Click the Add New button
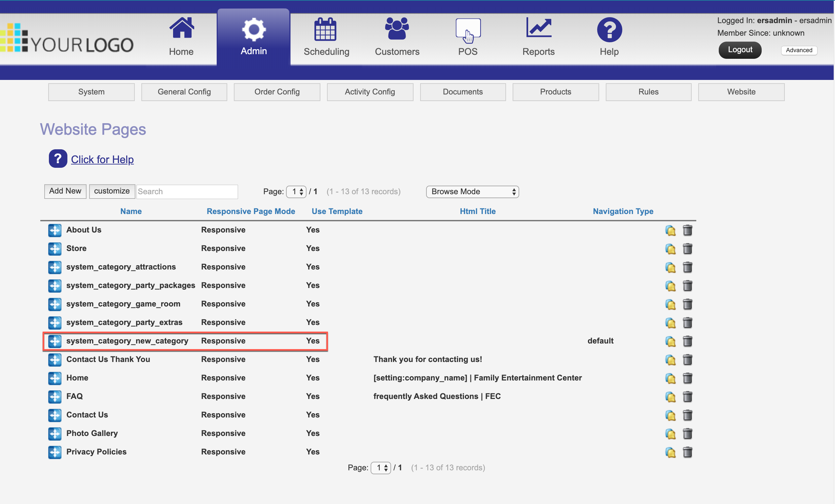 (x=65, y=191)
